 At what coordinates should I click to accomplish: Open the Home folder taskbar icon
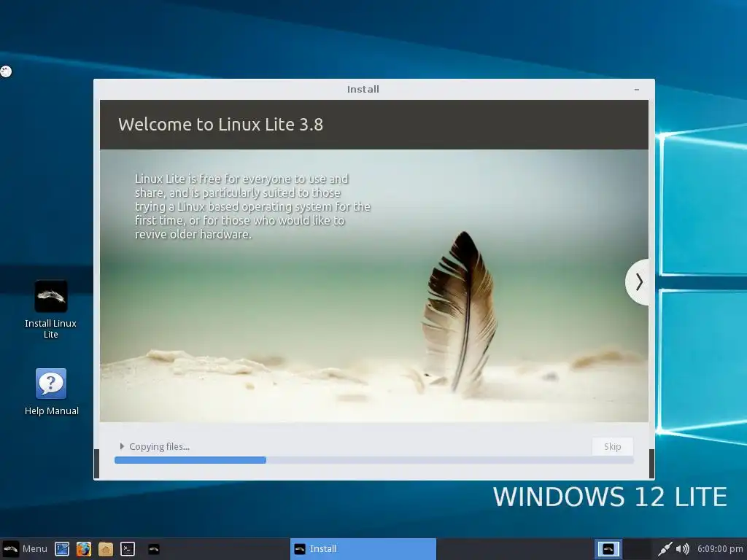(106, 549)
